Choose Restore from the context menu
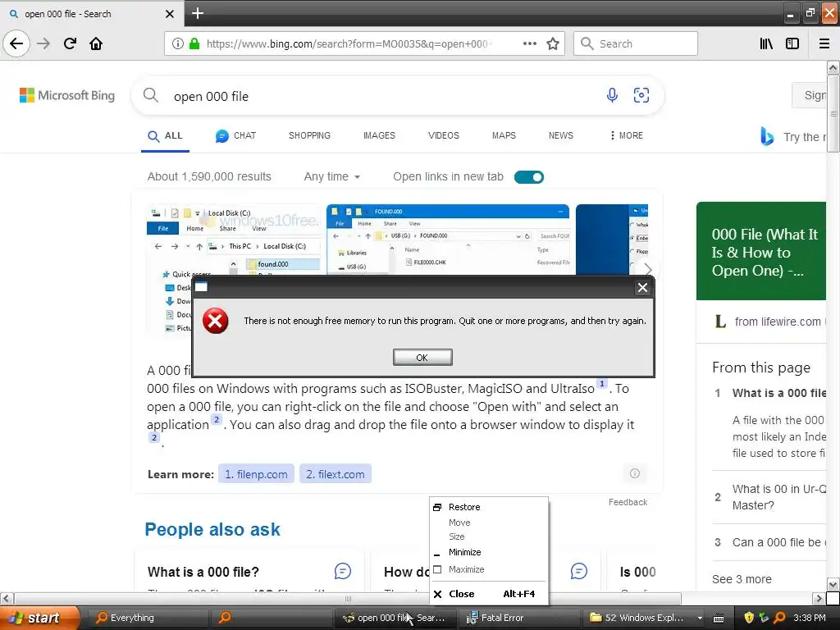 489,507
